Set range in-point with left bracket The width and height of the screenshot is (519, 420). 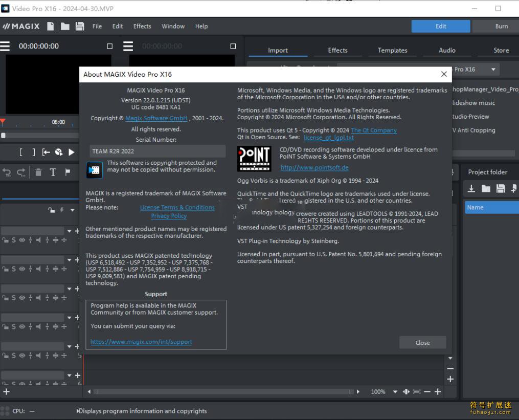click(21, 152)
